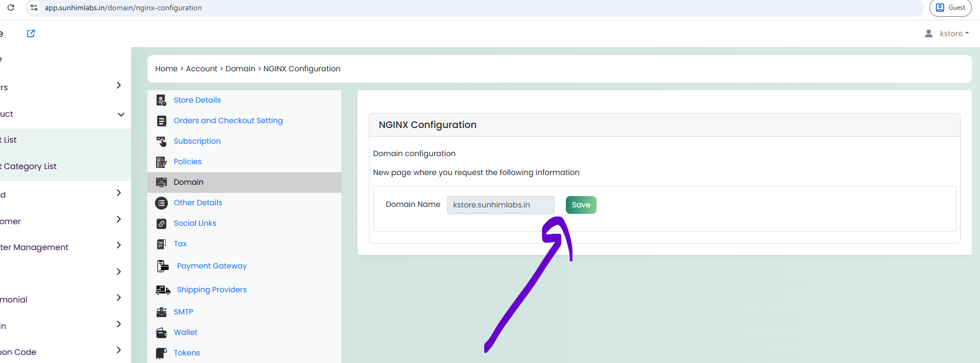Viewport: 980px width, 363px height.
Task: Select the 't List' sidebar item
Action: tap(9, 140)
